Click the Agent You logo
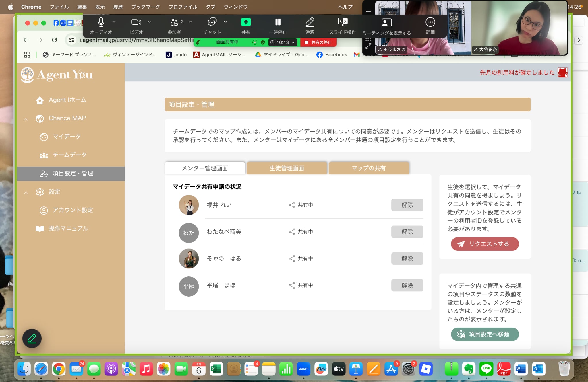Image resolution: width=588 pixels, height=382 pixels. pyautogui.click(x=57, y=75)
